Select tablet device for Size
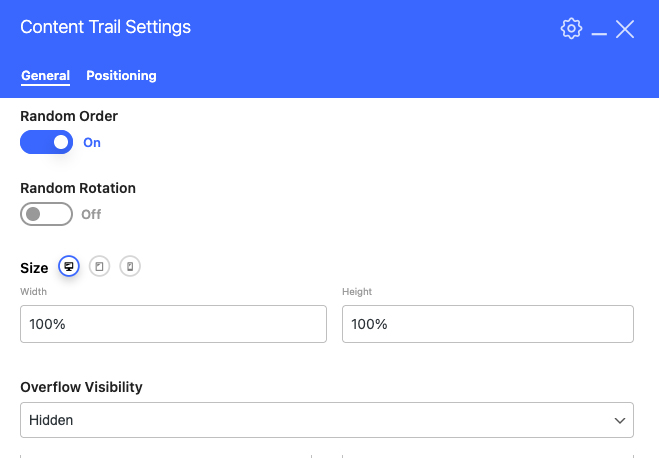Screen dimensions: 659x458 point(99,266)
